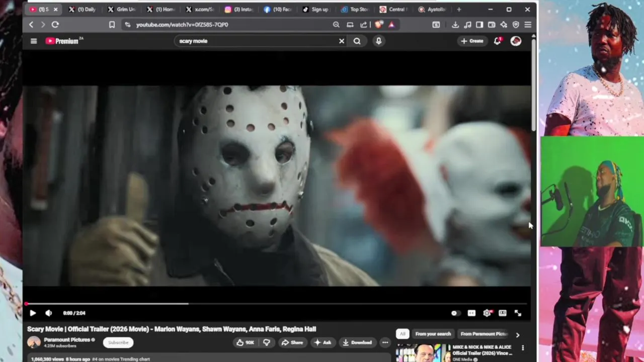Open the Ask AI button

pos(323,343)
